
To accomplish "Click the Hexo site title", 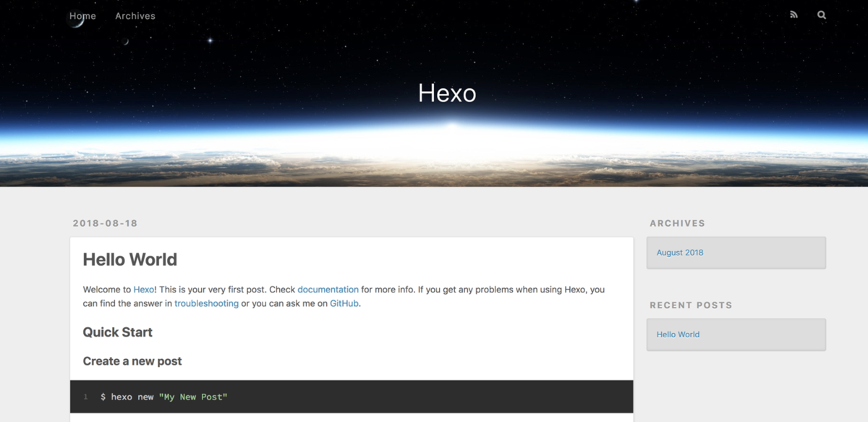I will pos(447,93).
